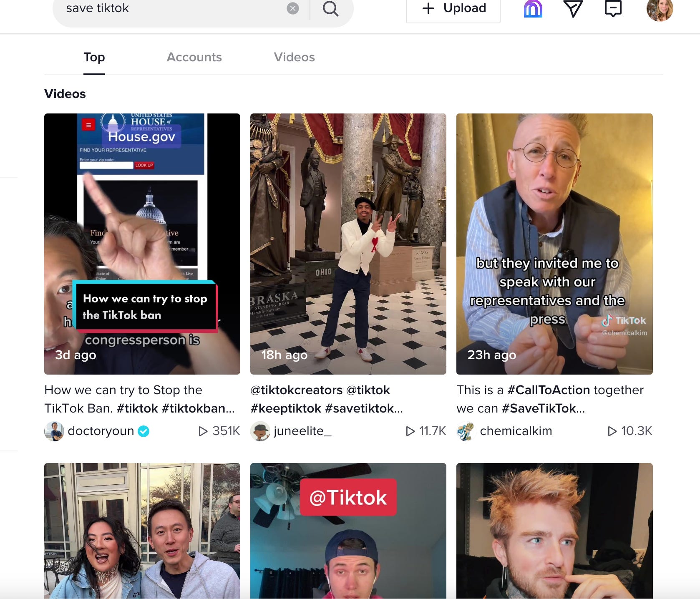Open chemicalkim's profile avatar
Viewport: 700px width, 599px height.
(466, 431)
